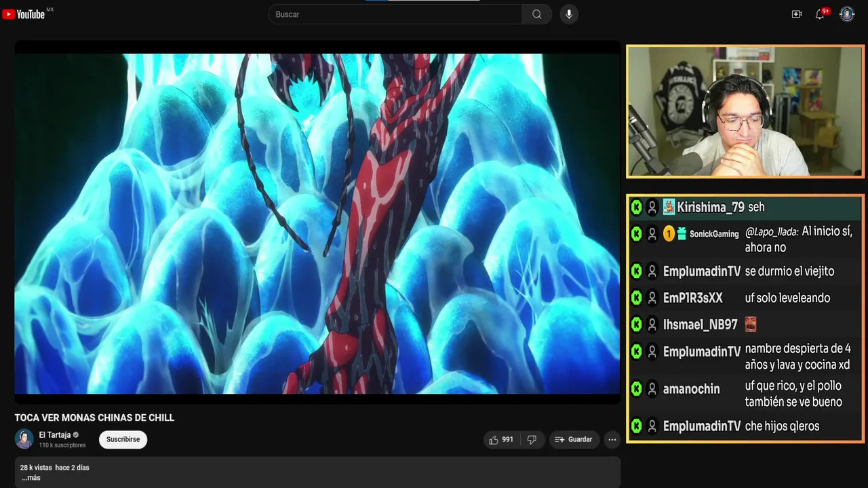
Task: Click the Guardar button
Action: [x=574, y=440]
